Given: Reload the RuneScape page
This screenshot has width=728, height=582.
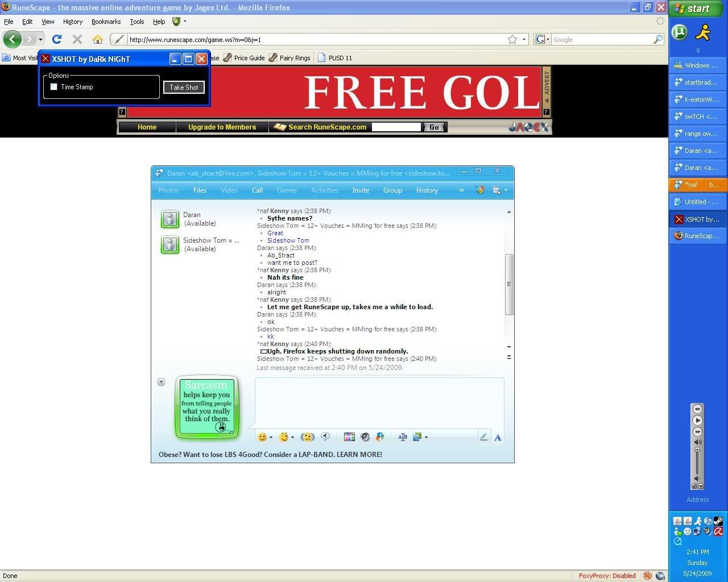Looking at the screenshot, I should (x=56, y=39).
